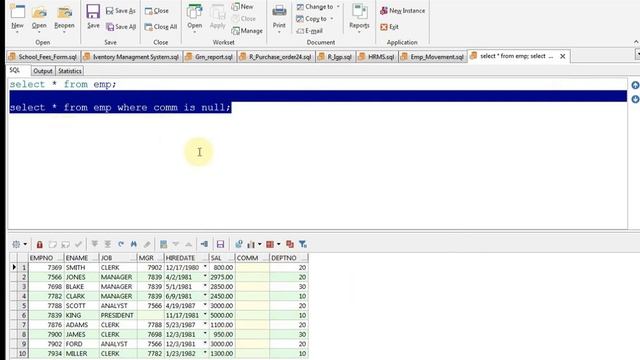The width and height of the screenshot is (640, 360).
Task: Click the COMM column header
Action: [x=252, y=258]
